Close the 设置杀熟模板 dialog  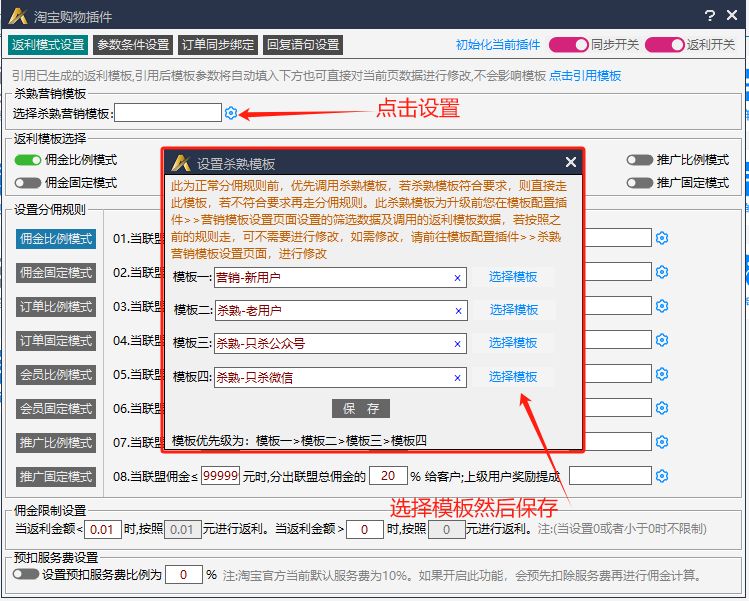[570, 162]
